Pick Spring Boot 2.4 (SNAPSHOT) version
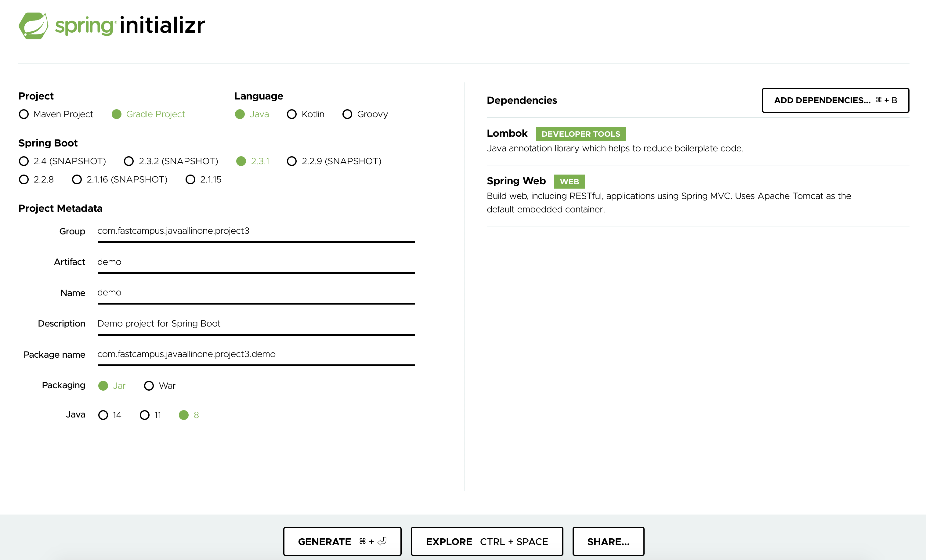Image resolution: width=926 pixels, height=560 pixels. [24, 161]
